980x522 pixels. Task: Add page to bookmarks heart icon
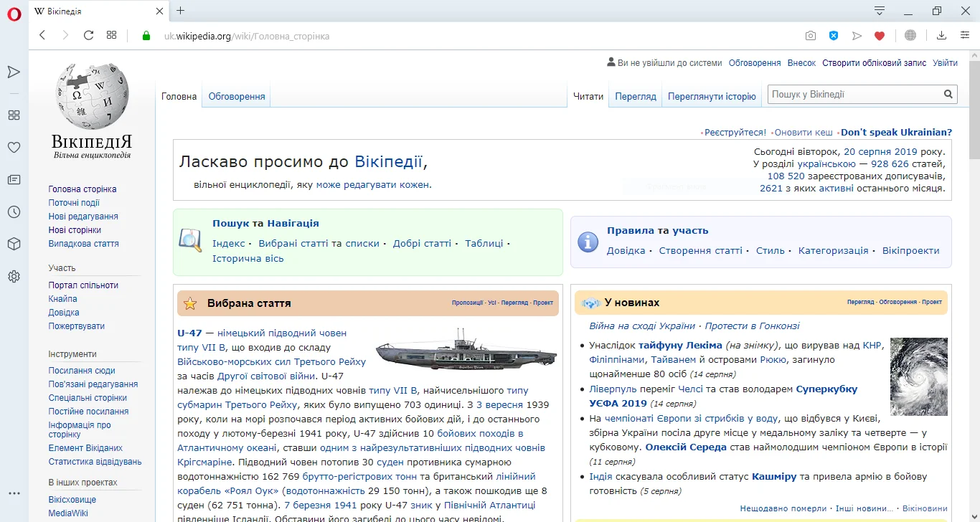point(879,35)
